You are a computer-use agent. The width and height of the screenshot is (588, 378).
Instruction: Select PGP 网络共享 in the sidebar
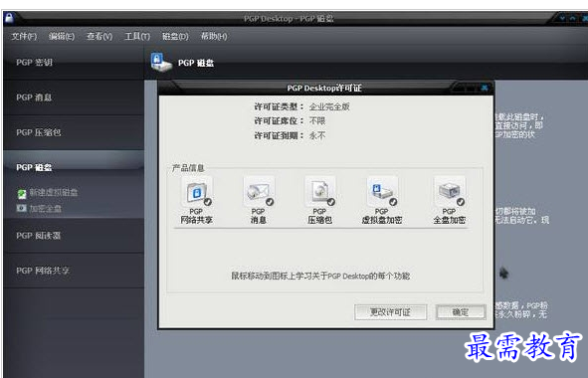click(x=74, y=271)
